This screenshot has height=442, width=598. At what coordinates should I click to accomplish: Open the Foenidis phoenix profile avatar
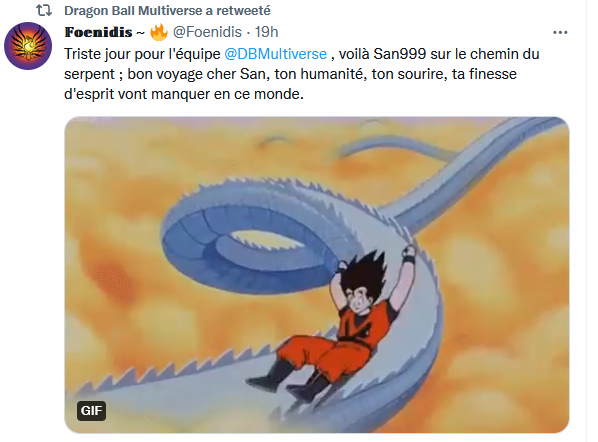tap(28, 46)
